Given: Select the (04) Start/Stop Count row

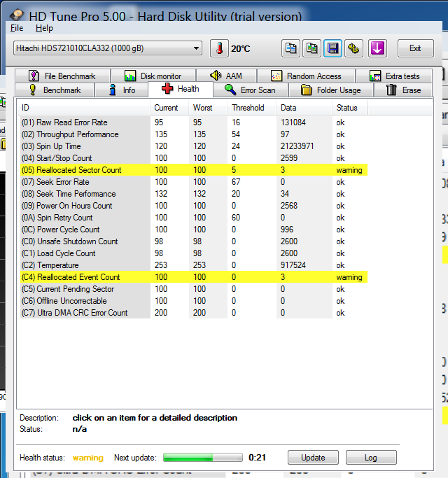Looking at the screenshot, I should tap(194, 158).
